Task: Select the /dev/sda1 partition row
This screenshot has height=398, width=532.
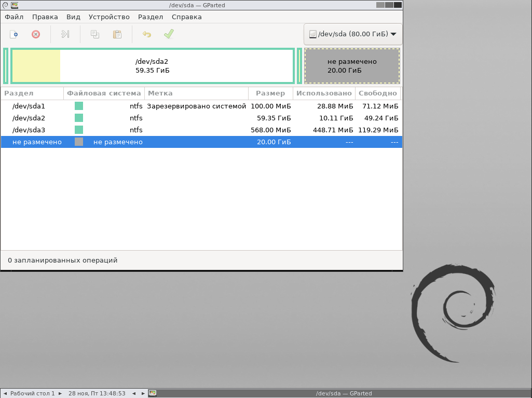Action: 29,106
